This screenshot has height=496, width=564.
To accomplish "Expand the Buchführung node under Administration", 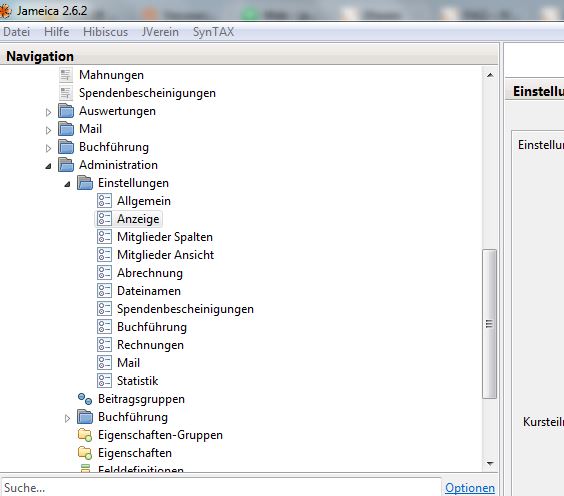I will point(67,418).
